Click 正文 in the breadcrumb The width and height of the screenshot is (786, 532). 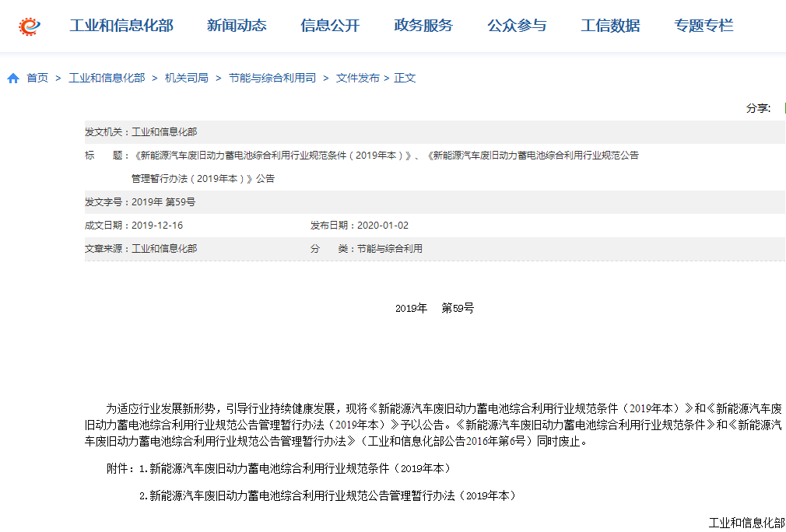pyautogui.click(x=405, y=78)
